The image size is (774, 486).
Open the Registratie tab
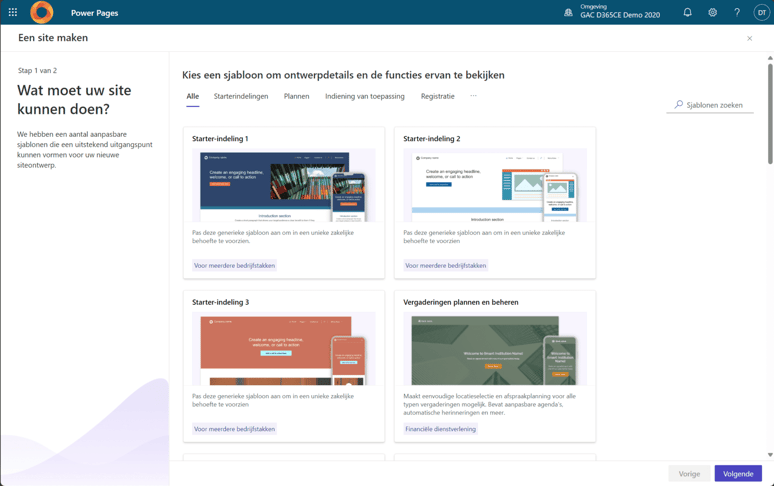[x=437, y=96]
